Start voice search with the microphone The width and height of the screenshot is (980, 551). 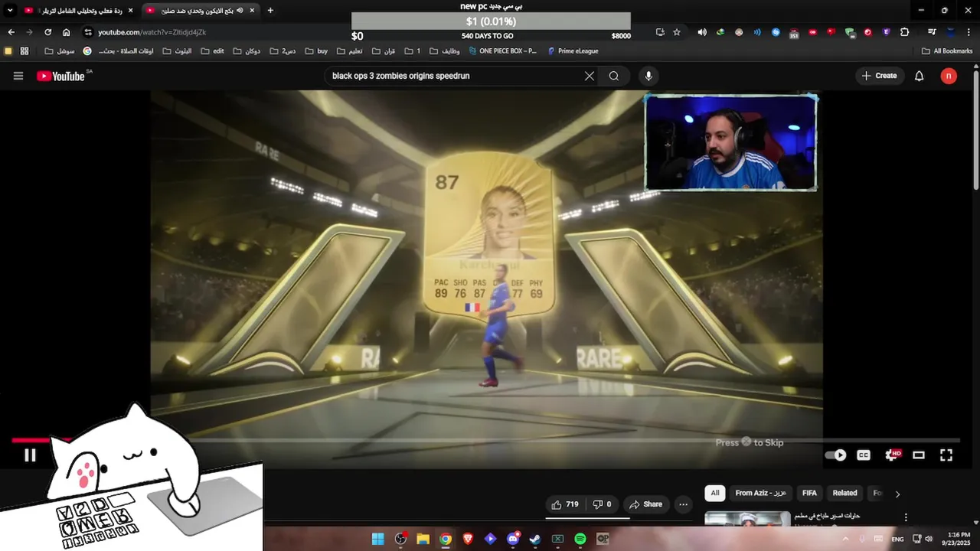pyautogui.click(x=648, y=76)
